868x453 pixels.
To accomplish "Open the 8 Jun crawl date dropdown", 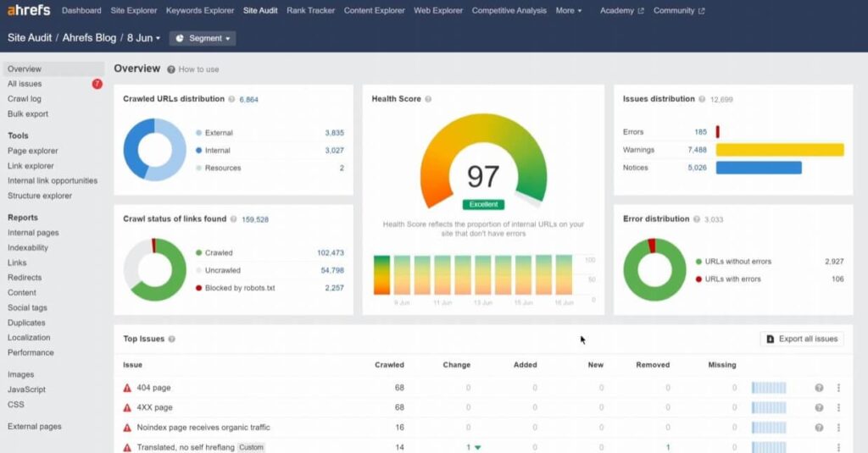I will point(143,37).
